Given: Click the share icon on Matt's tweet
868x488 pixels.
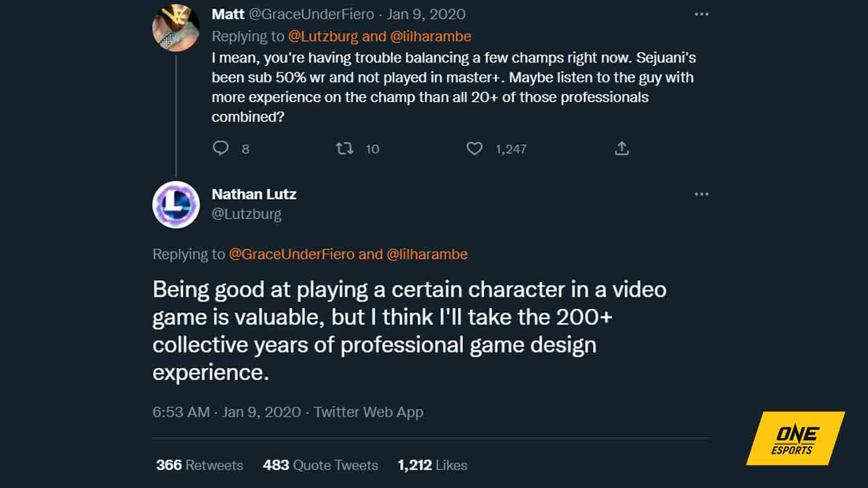Looking at the screenshot, I should pos(622,148).
